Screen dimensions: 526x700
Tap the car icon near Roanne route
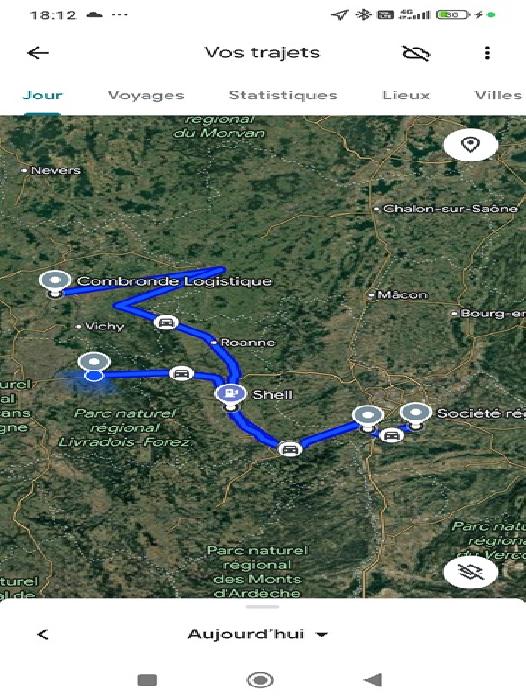point(166,322)
